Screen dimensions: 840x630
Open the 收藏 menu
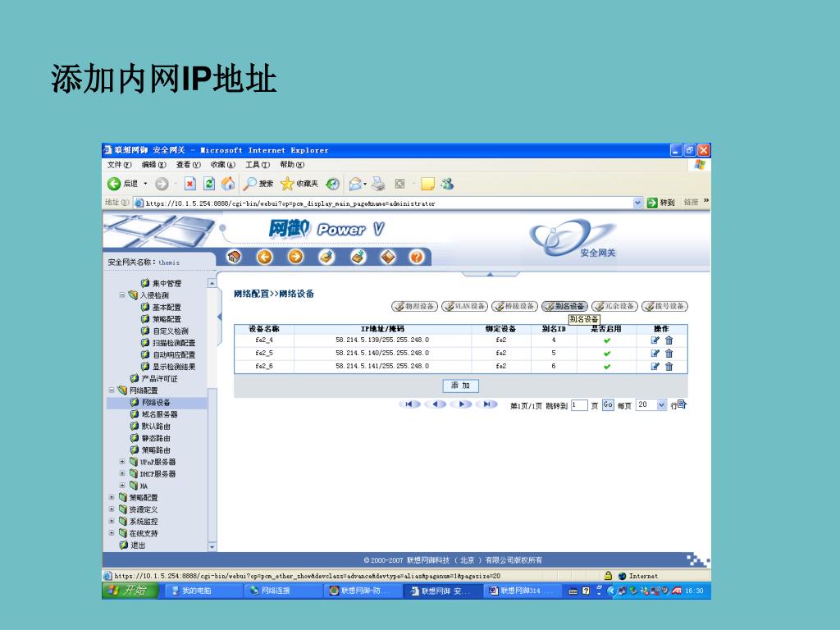click(223, 164)
